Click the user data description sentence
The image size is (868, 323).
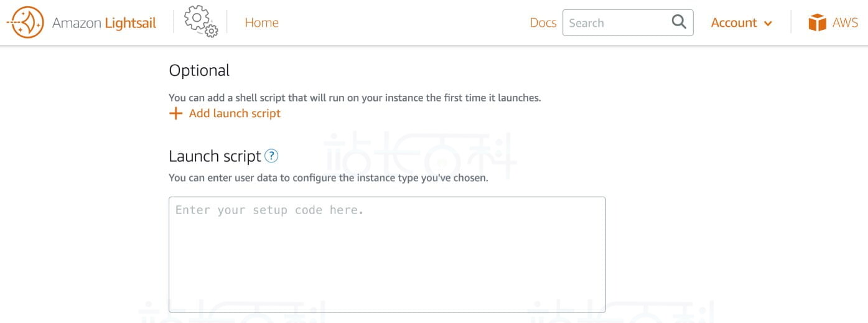pyautogui.click(x=328, y=178)
